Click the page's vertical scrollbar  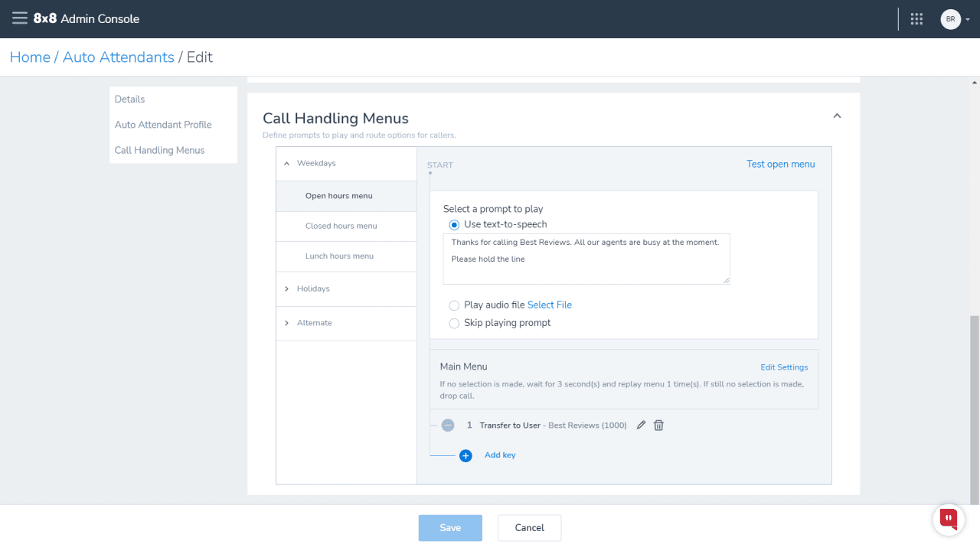974,406
